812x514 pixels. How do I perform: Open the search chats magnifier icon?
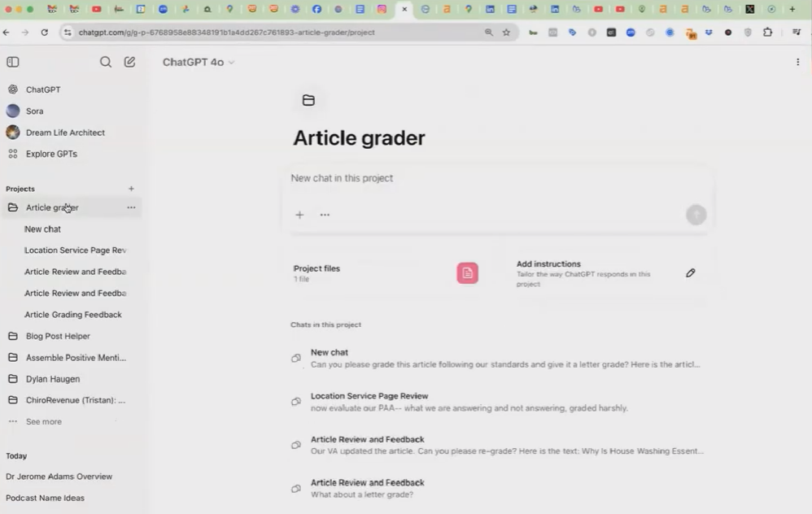(106, 62)
